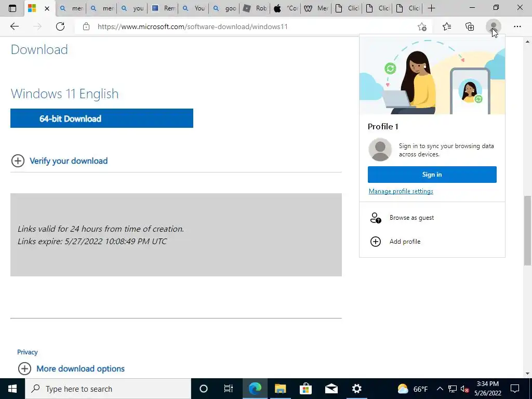Click the Sign in button
The height and width of the screenshot is (399, 532).
coord(432,175)
